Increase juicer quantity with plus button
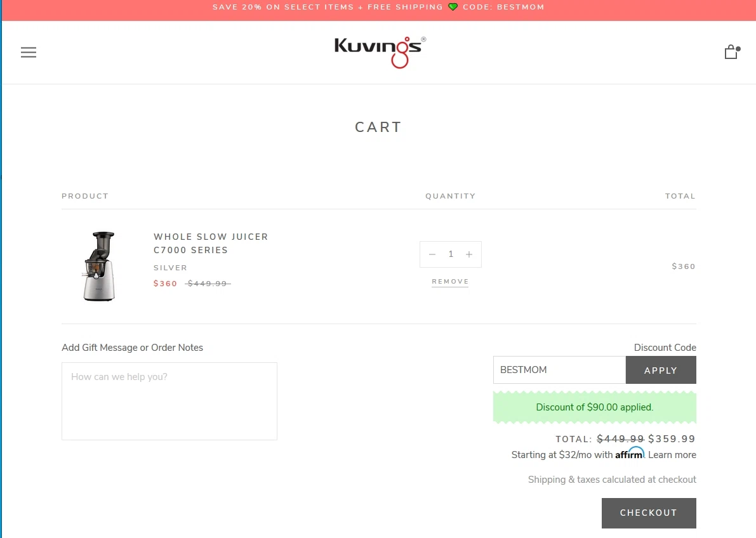Viewport: 756px width, 538px height. 468,254
